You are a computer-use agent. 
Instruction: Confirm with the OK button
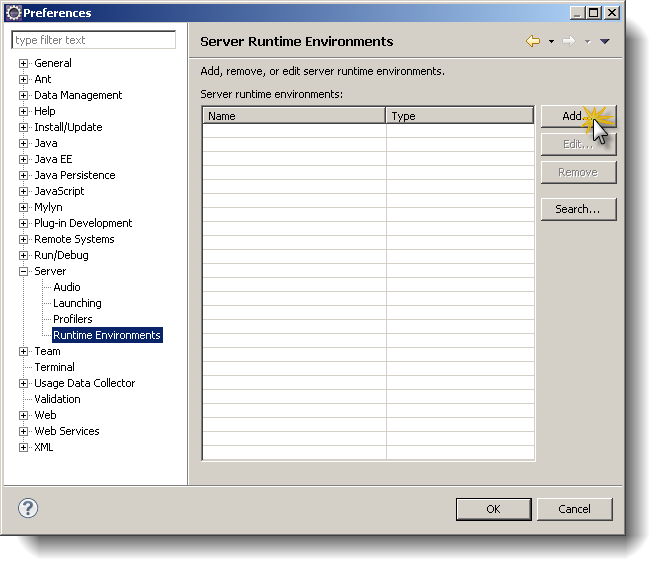coord(494,509)
